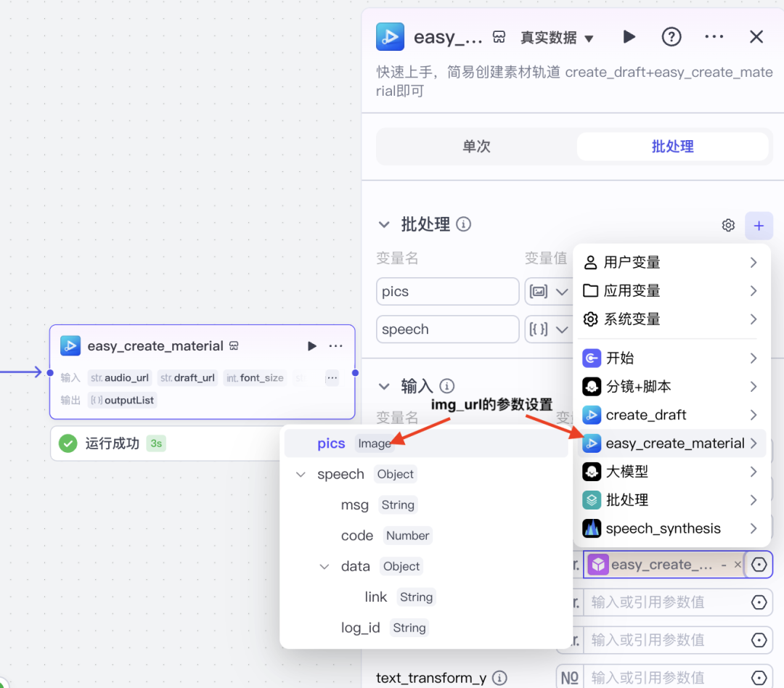Image resolution: width=784 pixels, height=688 pixels.
Task: Open the 开始 node variables
Action: pos(671,358)
